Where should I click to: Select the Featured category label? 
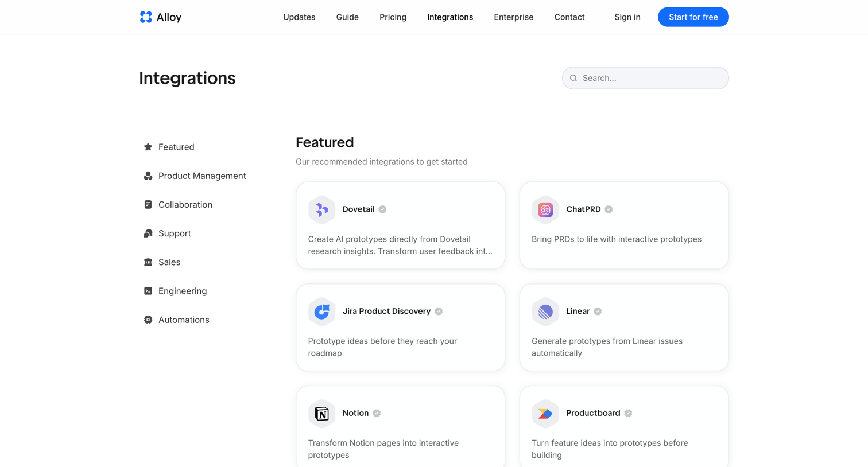click(176, 147)
